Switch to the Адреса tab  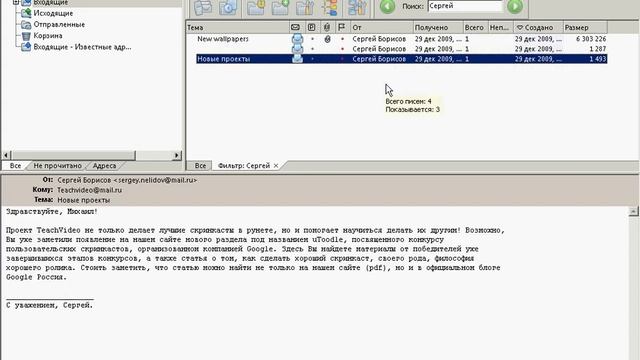coord(104,166)
